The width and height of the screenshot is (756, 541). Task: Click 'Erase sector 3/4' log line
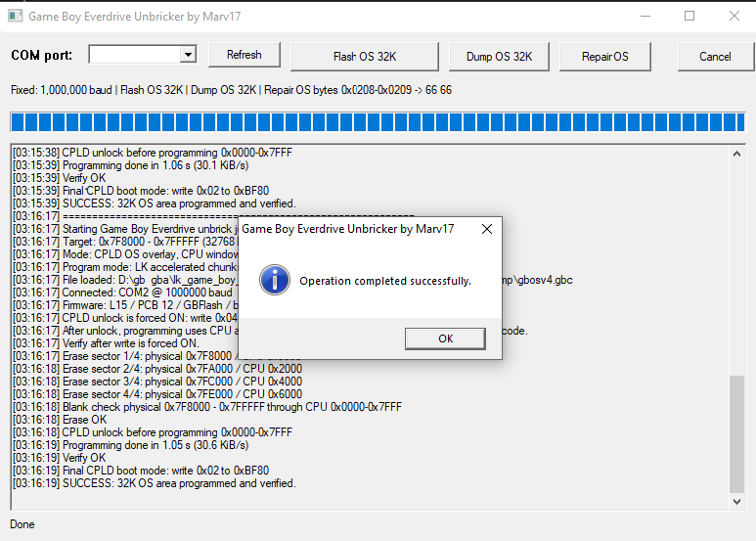coord(157,382)
